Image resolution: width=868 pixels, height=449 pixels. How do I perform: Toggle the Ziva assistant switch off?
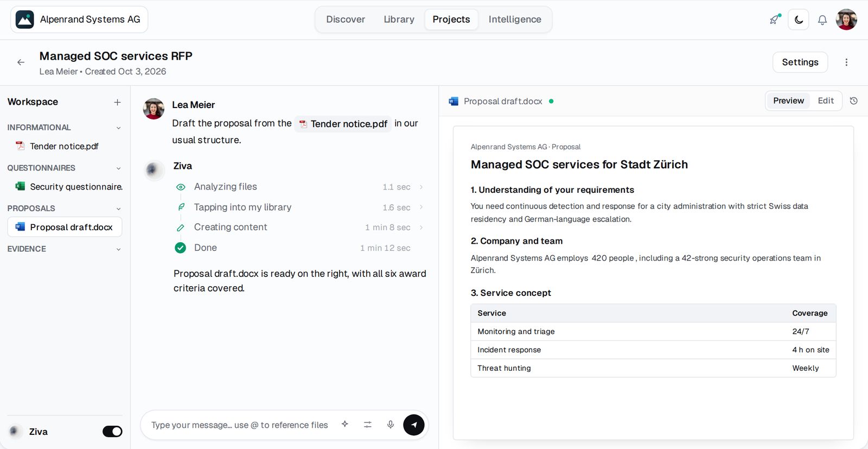[x=112, y=432]
